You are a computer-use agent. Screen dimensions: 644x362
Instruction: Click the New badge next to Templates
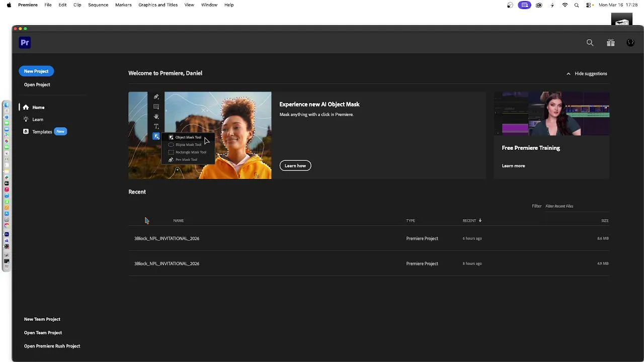[60, 131]
